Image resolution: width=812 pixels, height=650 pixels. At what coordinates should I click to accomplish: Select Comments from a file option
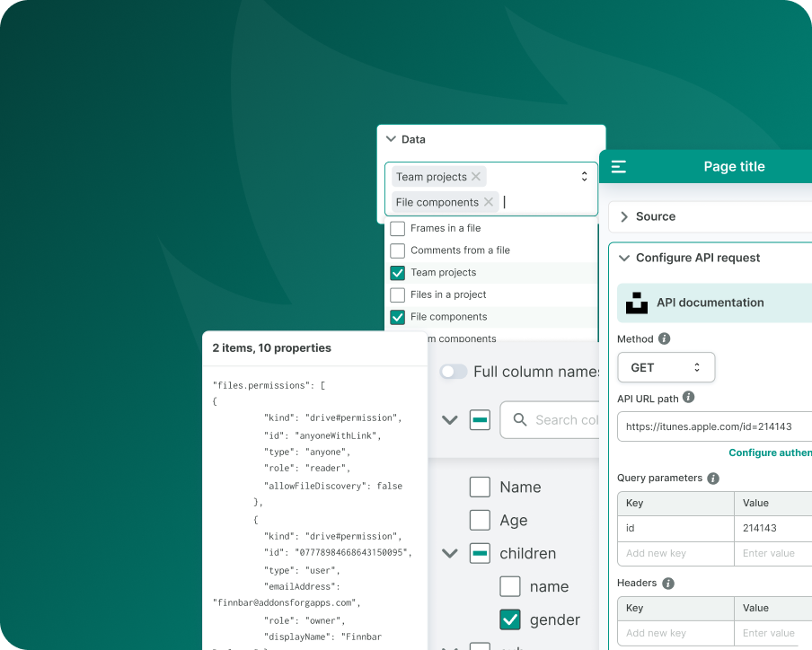click(x=397, y=250)
